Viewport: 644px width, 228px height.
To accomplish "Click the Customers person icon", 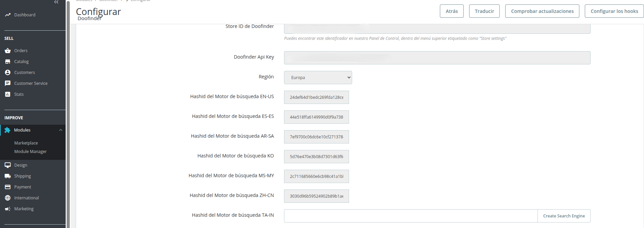I will (7, 73).
